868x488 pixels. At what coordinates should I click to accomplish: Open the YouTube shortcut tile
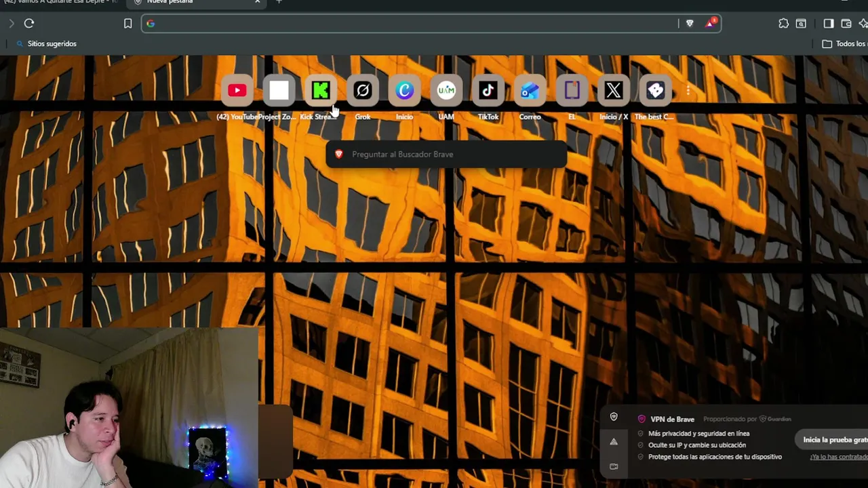pyautogui.click(x=237, y=90)
